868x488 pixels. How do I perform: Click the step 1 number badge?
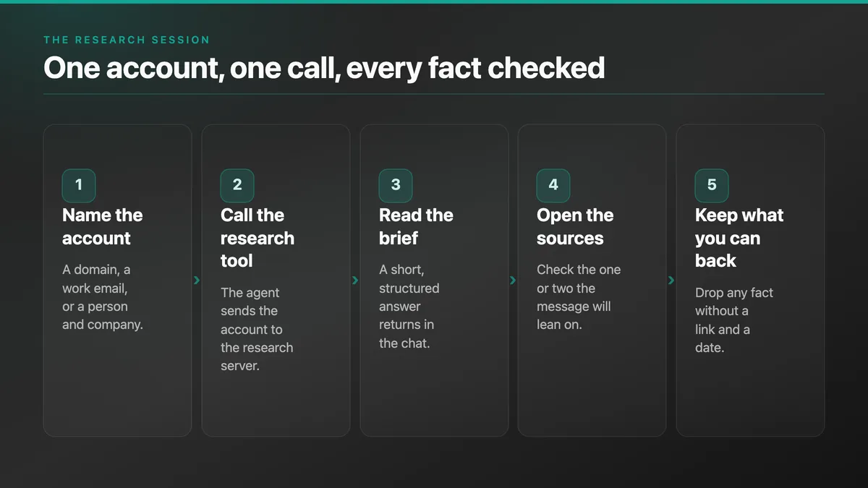79,185
